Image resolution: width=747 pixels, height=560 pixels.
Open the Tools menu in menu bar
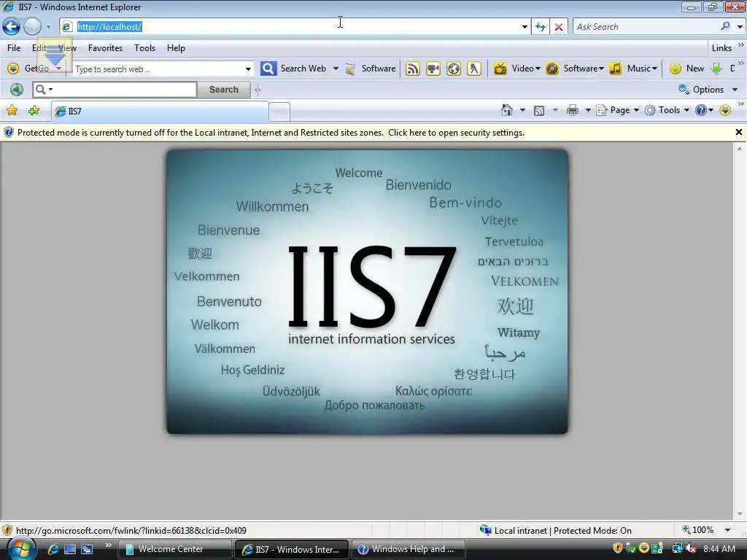click(145, 48)
